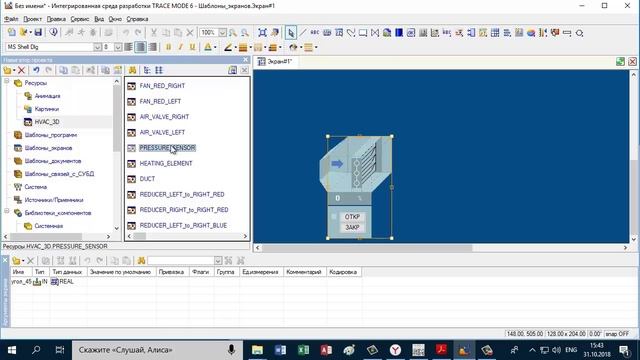The image size is (640, 360).
Task: Align text left
Action: coord(129,47)
